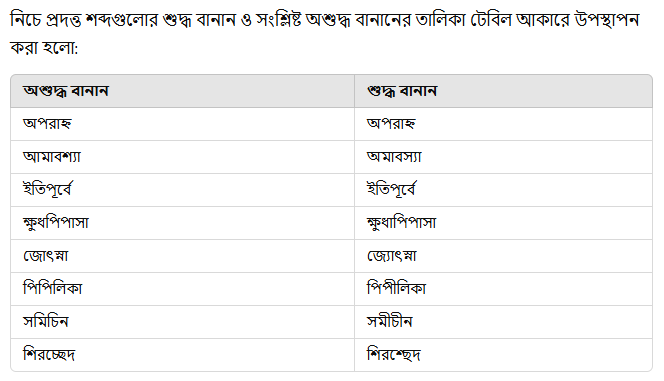Select the সমিচিন cell
Image resolution: width=664 pixels, height=381 pixels.
[183, 322]
